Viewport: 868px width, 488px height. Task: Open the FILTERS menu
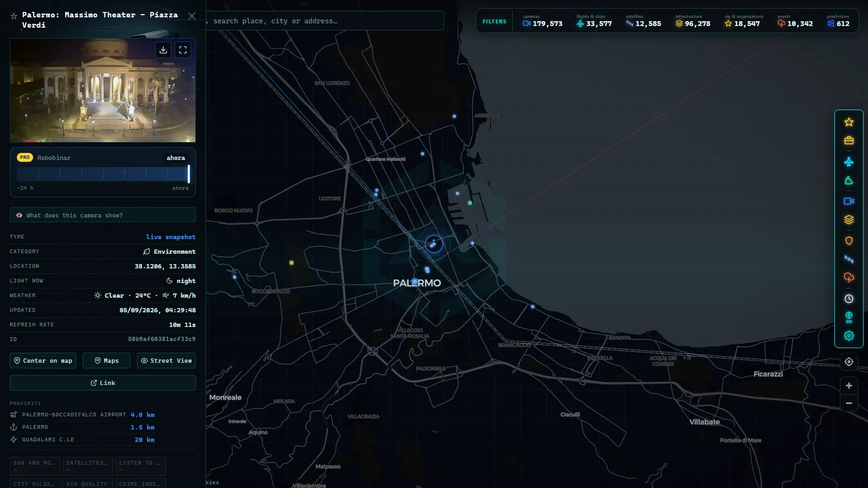pyautogui.click(x=494, y=22)
